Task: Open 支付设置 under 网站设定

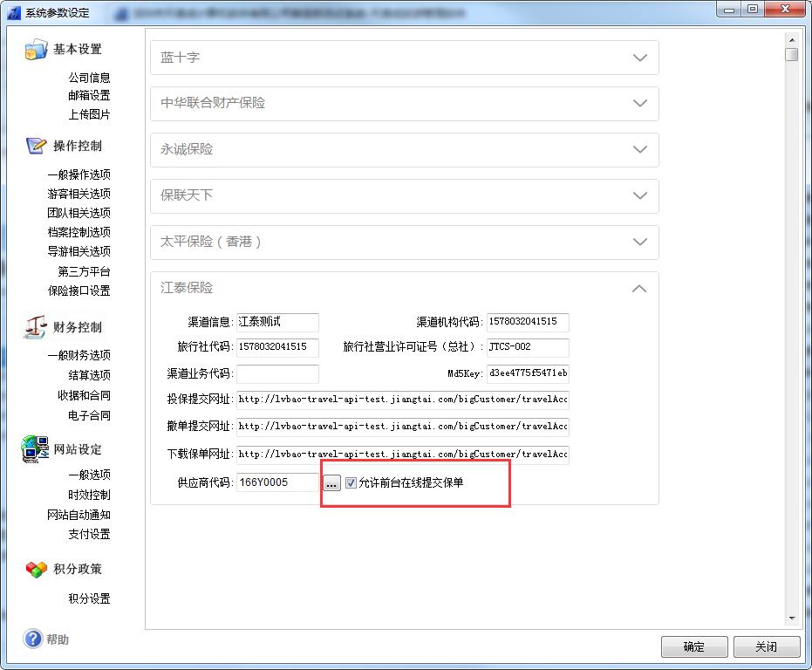Action: (89, 534)
